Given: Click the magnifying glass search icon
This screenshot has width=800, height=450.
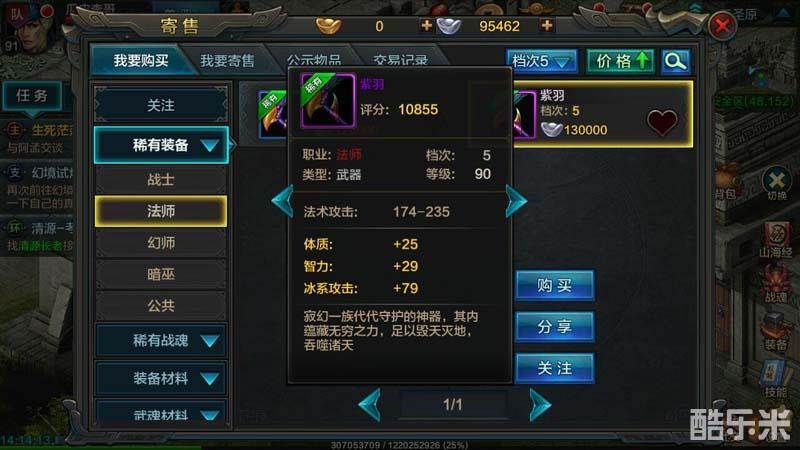Looking at the screenshot, I should tap(676, 62).
